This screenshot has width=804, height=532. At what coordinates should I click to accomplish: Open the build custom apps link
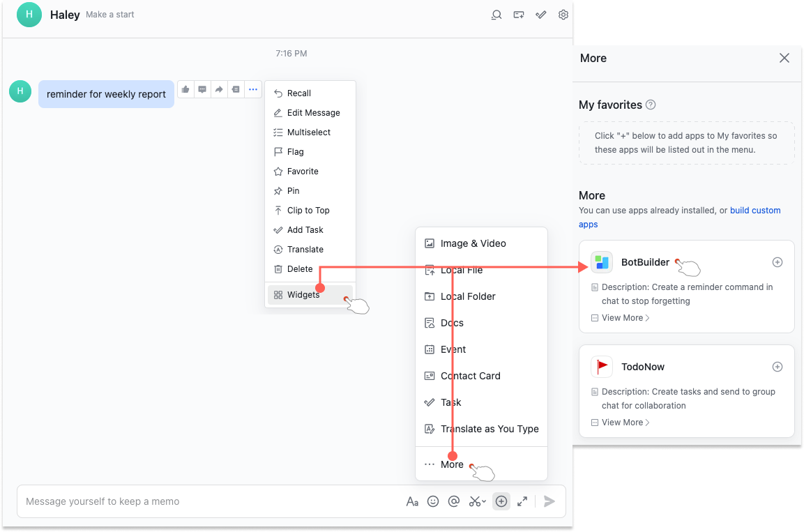tap(755, 210)
